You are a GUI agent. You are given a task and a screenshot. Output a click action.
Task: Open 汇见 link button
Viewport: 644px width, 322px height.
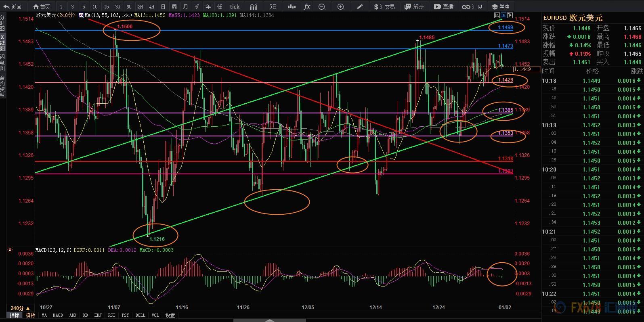[472, 6]
